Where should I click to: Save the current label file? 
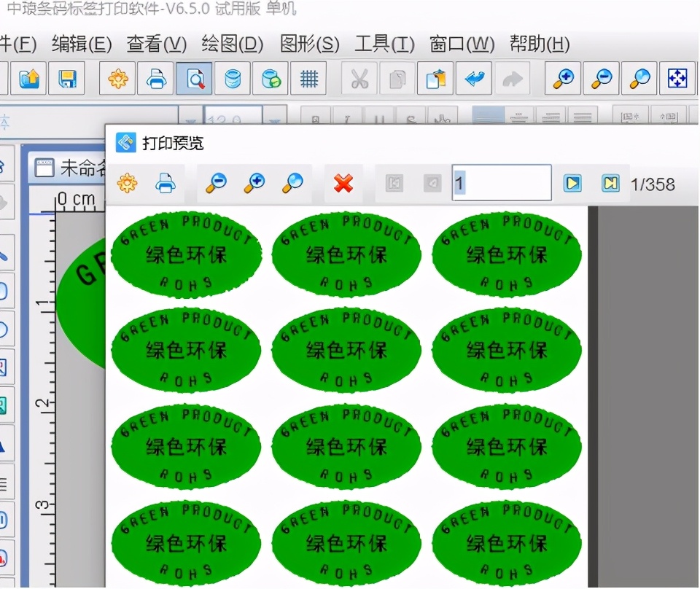click(x=66, y=79)
